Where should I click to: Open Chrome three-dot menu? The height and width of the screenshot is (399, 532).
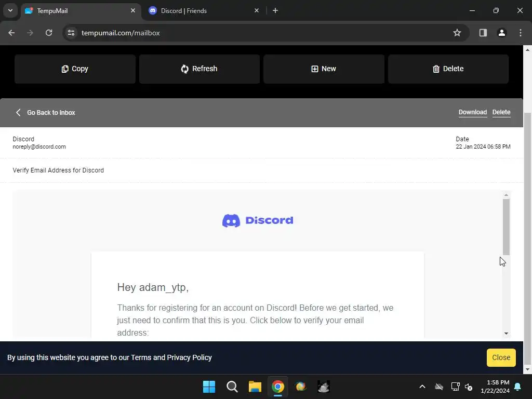click(521, 33)
